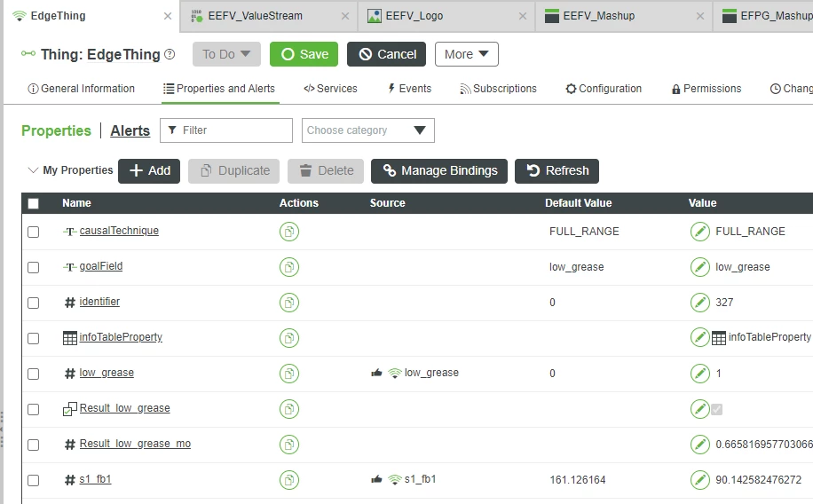Click the duplicate icon in the infoTableProperty row

click(x=288, y=338)
